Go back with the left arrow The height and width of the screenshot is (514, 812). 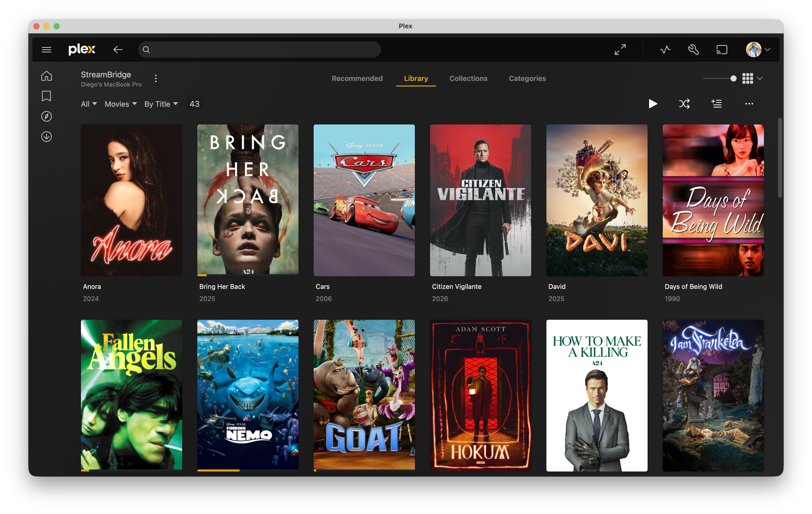(118, 50)
